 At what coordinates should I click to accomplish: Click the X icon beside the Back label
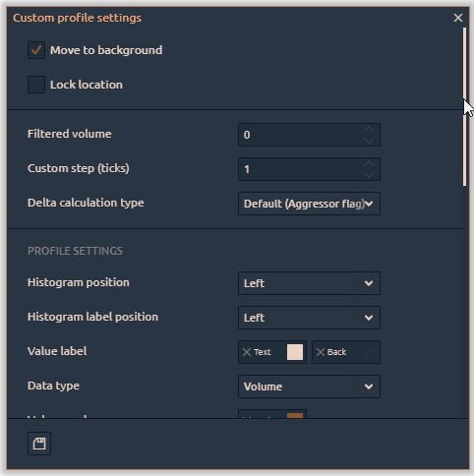pos(321,352)
